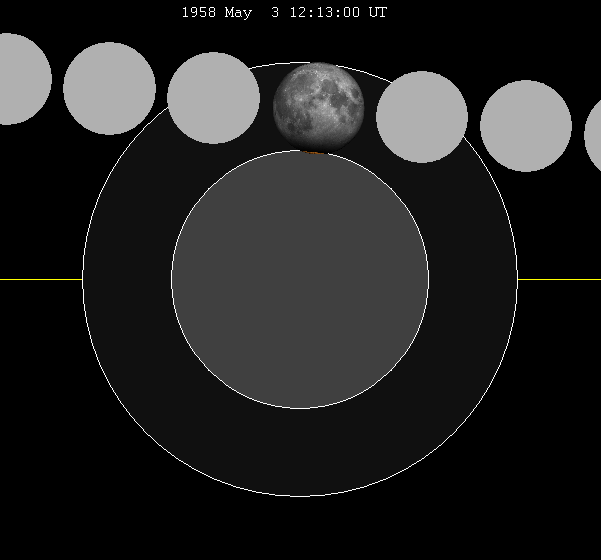Click the cut-off gray Moon disc at far right
The height and width of the screenshot is (560, 601).
[x=593, y=134]
